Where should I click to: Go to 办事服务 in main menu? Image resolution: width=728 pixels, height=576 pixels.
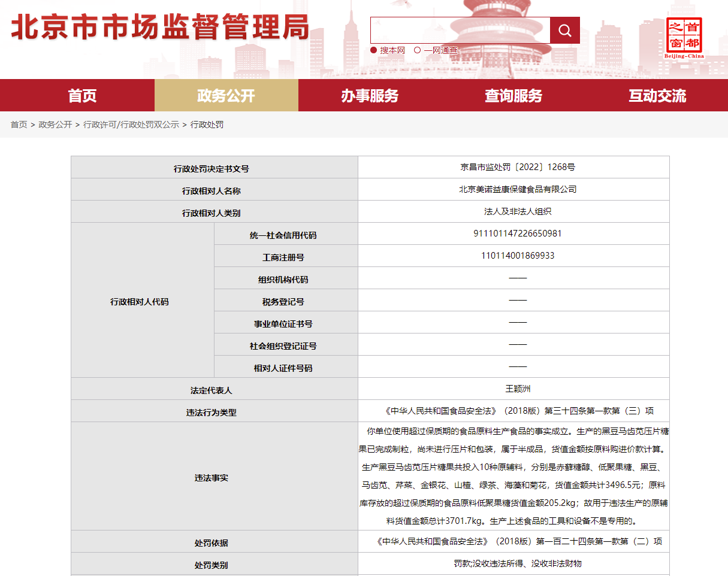pyautogui.click(x=370, y=96)
